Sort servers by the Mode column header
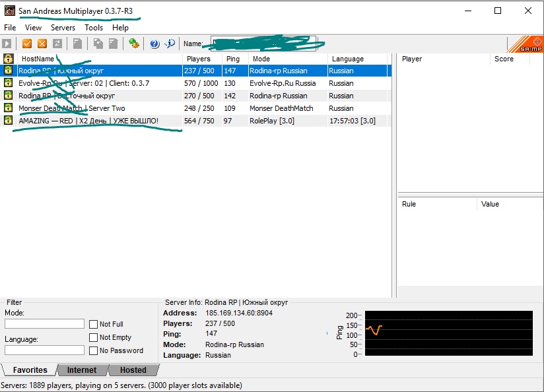Viewport: 544px width, 392px height. pos(288,59)
